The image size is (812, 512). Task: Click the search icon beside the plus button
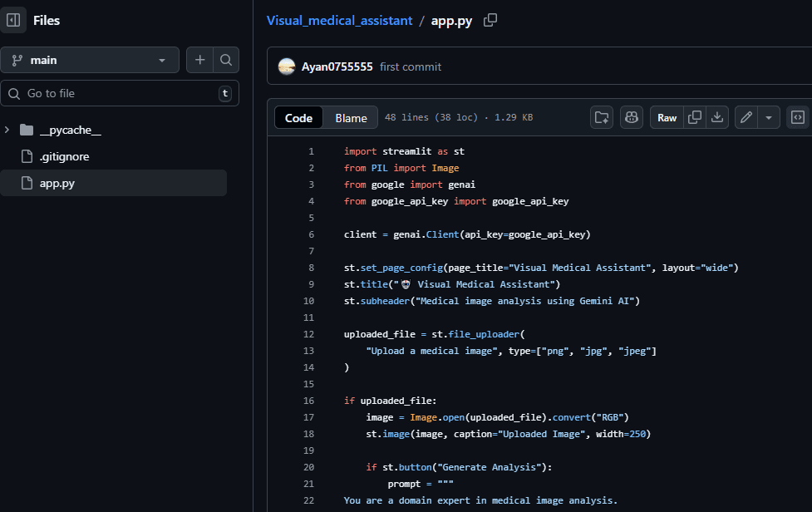click(x=224, y=59)
